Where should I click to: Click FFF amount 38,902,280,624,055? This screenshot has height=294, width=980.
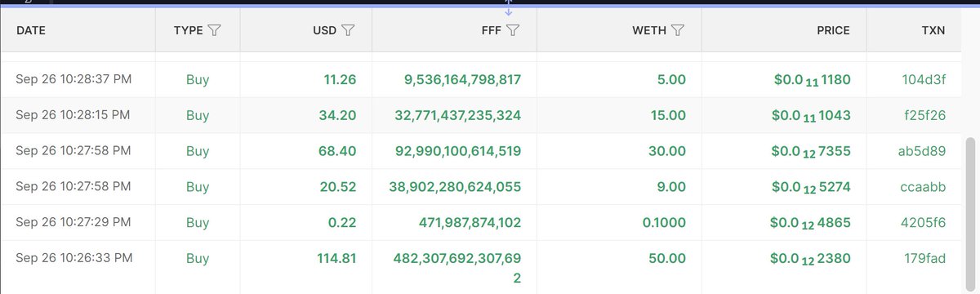pos(456,187)
